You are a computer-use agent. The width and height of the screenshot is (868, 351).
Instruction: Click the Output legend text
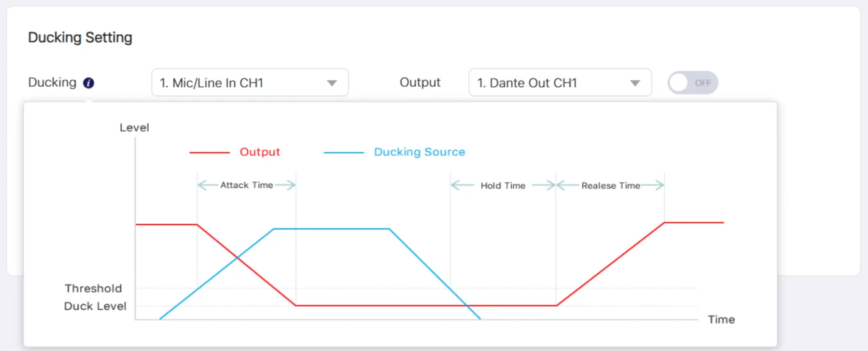click(260, 152)
